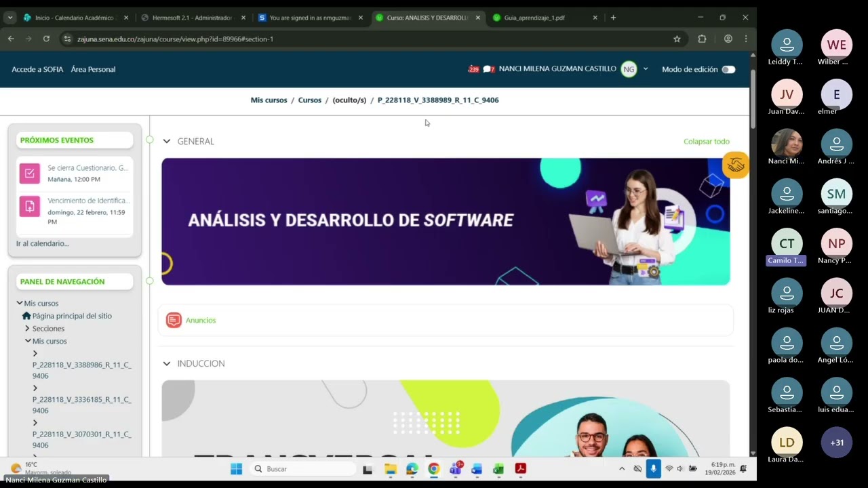This screenshot has height=488, width=868.
Task: Go to Mis cursos breadcrumb
Action: [x=269, y=100]
